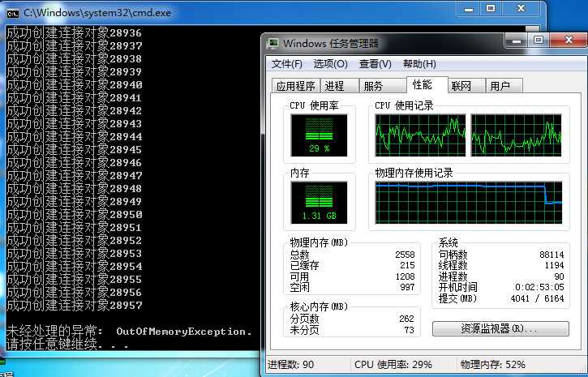588x377 pixels.
Task: Switch to the 用户 tab
Action: coord(504,86)
